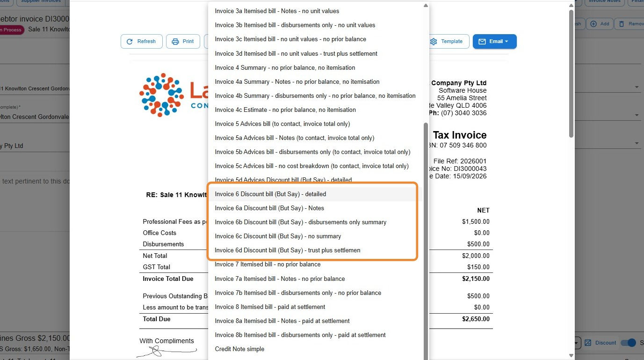The image size is (644, 360).
Task: Click the company logo on the invoice
Action: tap(173, 95)
